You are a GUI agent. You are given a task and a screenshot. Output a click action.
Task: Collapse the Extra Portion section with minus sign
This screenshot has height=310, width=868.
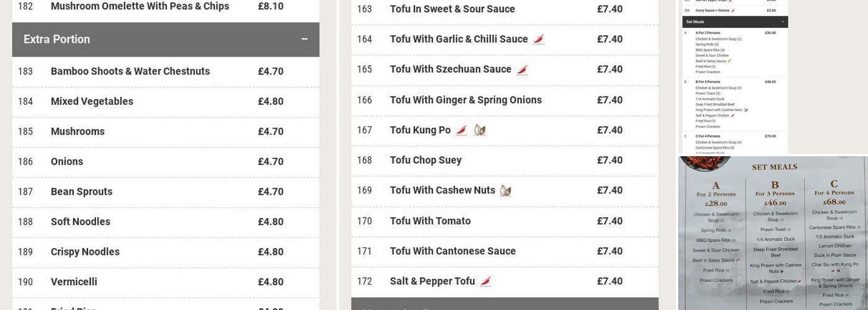pos(304,40)
